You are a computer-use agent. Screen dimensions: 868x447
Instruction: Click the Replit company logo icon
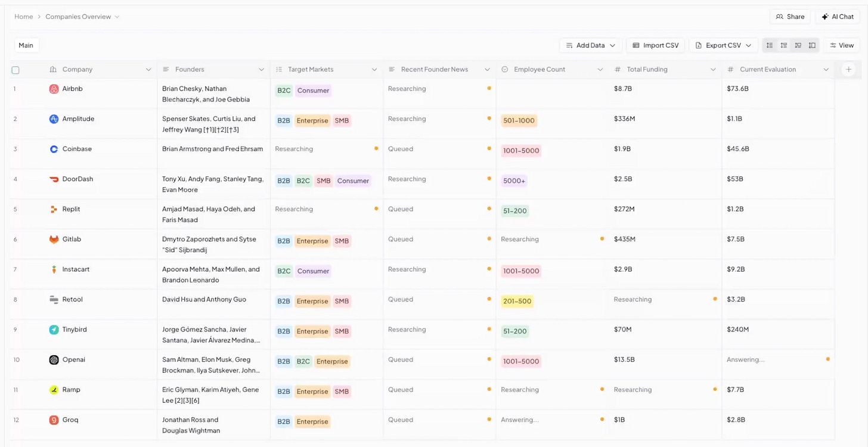54,209
